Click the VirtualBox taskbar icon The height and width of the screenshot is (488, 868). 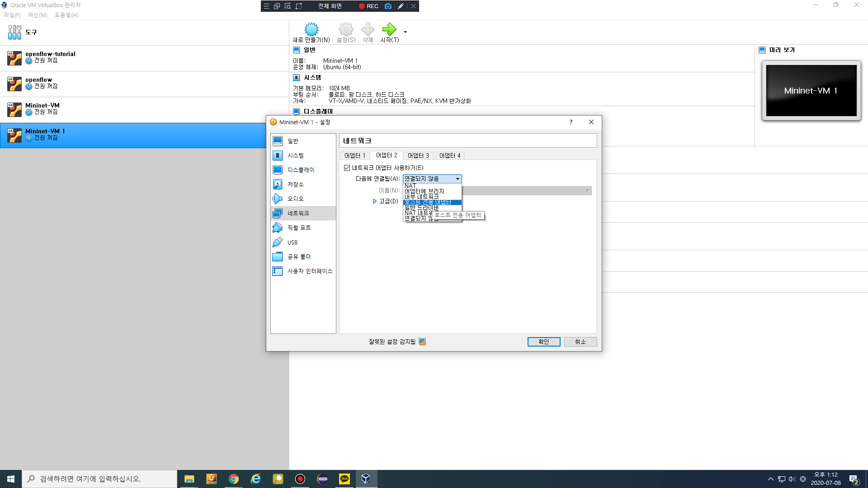click(x=366, y=479)
